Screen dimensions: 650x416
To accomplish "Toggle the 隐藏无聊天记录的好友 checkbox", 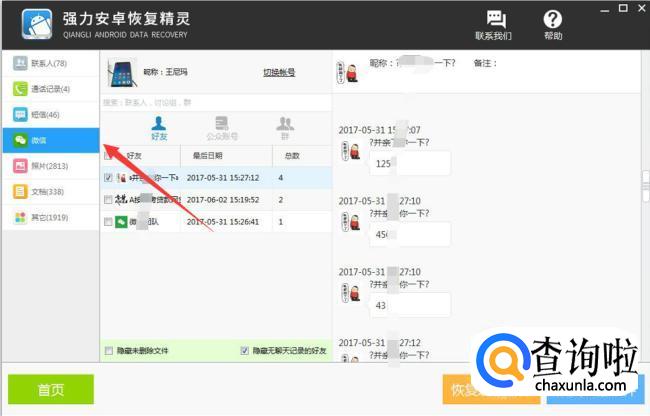I will (245, 351).
